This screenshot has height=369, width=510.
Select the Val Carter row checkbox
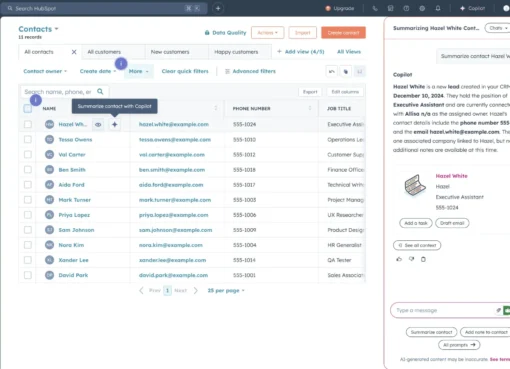click(x=28, y=154)
